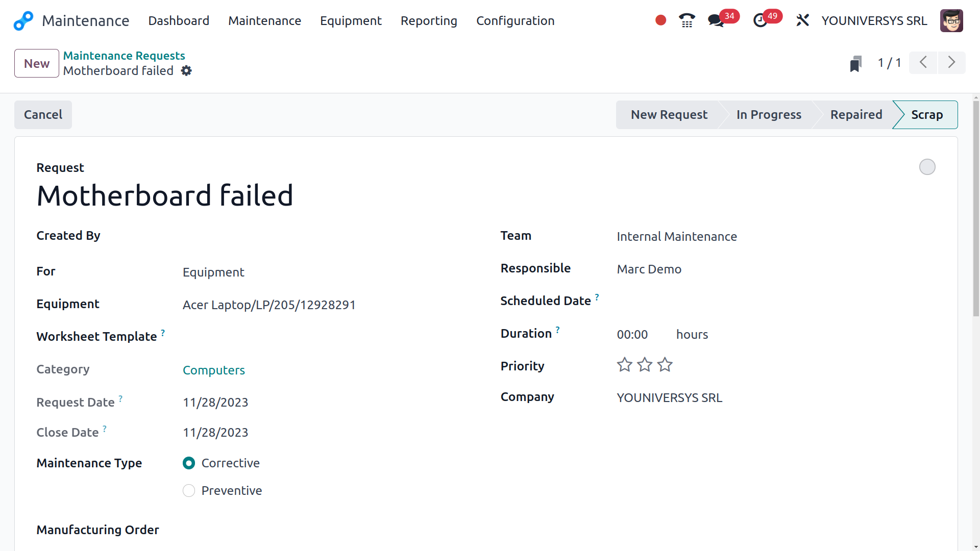Click the Odoo app launcher logo
980x551 pixels.
pos(23,21)
